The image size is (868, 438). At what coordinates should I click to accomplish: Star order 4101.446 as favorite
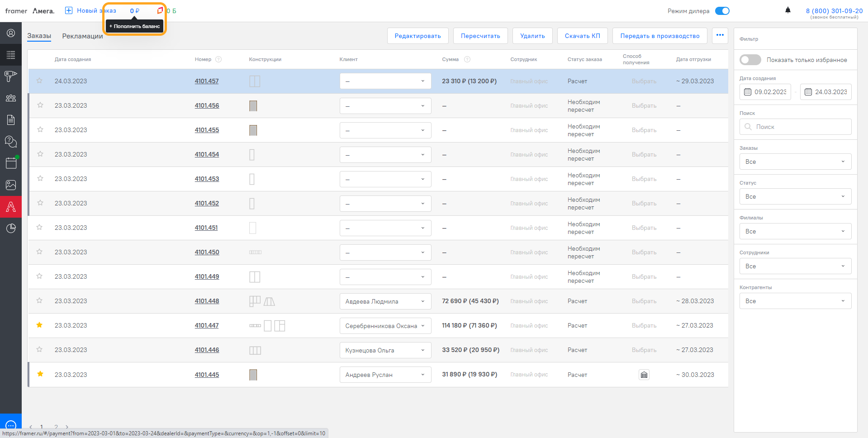coord(39,349)
